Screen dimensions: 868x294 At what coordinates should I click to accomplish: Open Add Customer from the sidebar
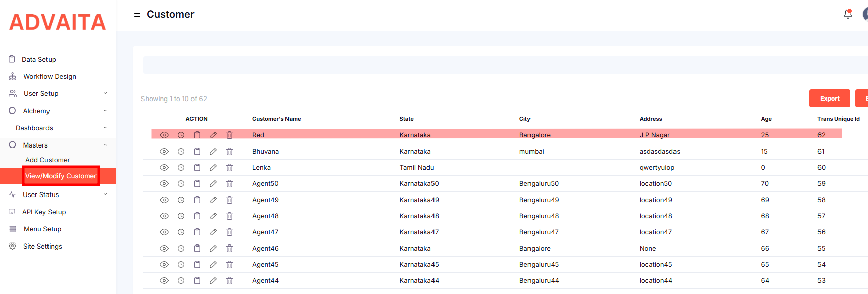point(47,160)
